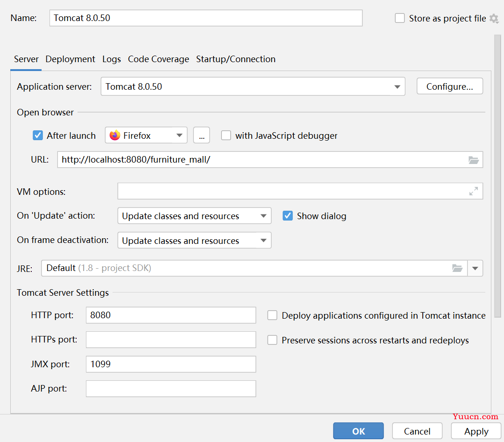This screenshot has width=504, height=442.
Task: Open settings gear beside Store as project file
Action: tap(494, 18)
